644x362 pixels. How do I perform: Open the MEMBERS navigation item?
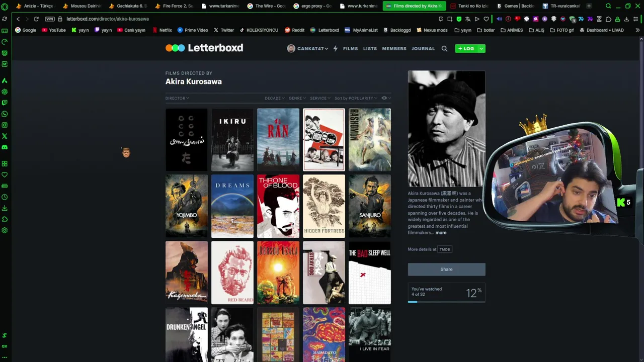pyautogui.click(x=394, y=49)
